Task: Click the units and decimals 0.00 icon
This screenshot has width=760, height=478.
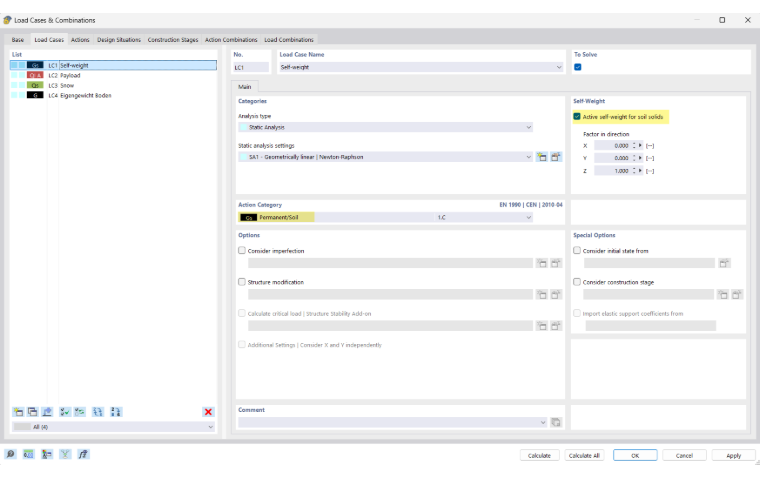Action: (x=29, y=454)
